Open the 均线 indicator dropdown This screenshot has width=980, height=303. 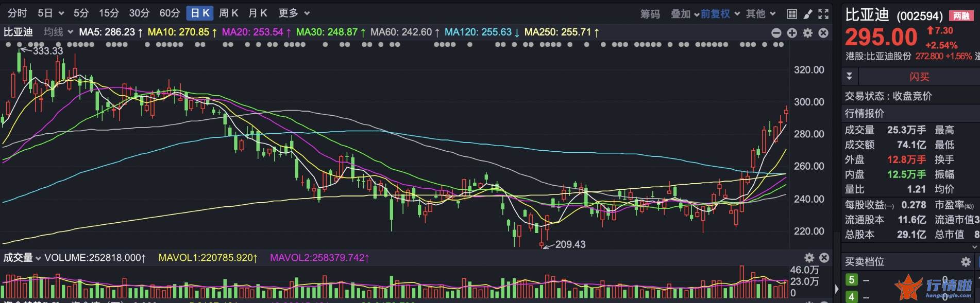(x=58, y=32)
